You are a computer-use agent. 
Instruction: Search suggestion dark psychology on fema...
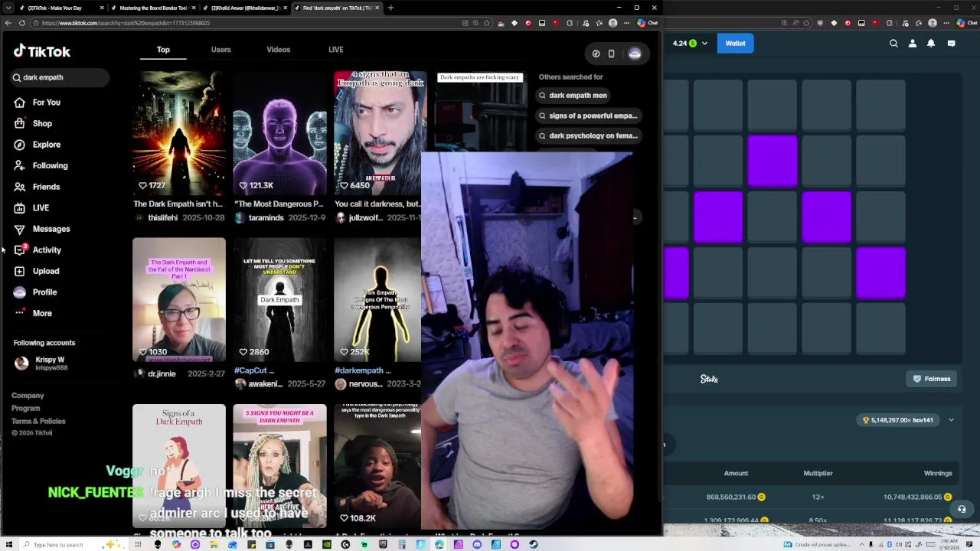pos(588,135)
